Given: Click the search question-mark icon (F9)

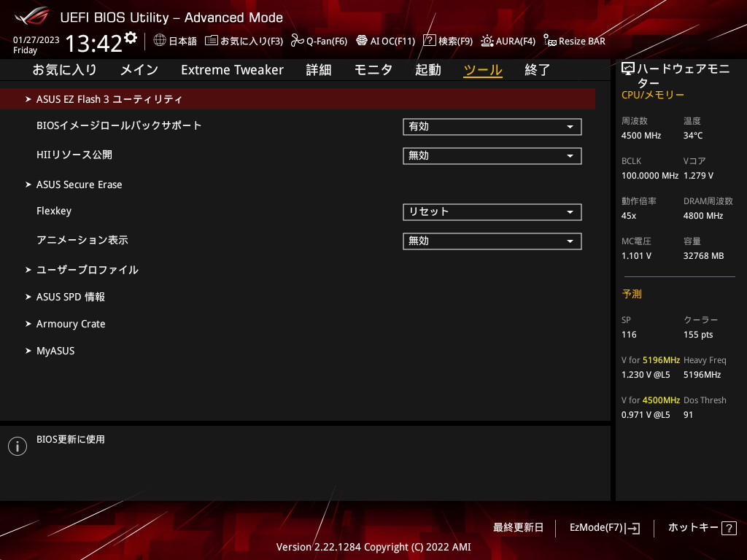Looking at the screenshot, I should coord(429,41).
